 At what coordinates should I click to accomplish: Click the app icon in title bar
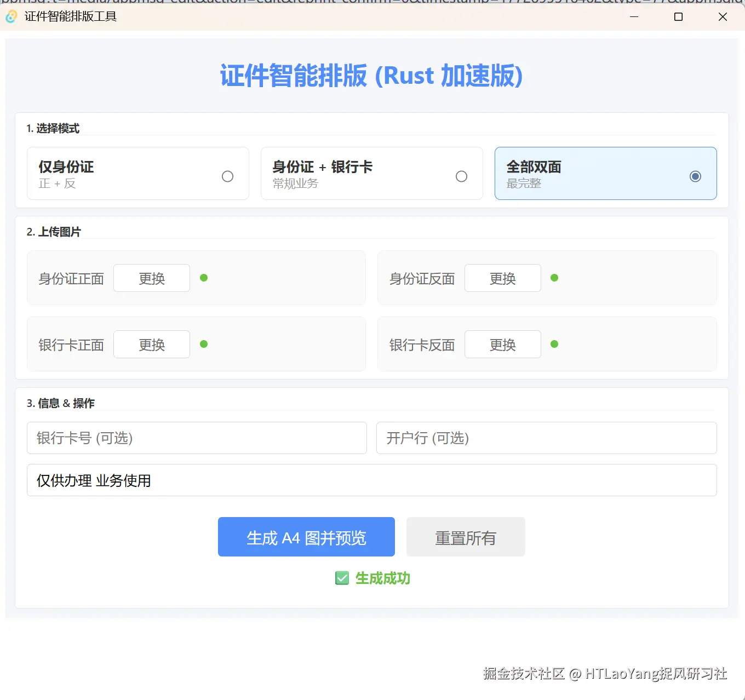pyautogui.click(x=12, y=17)
